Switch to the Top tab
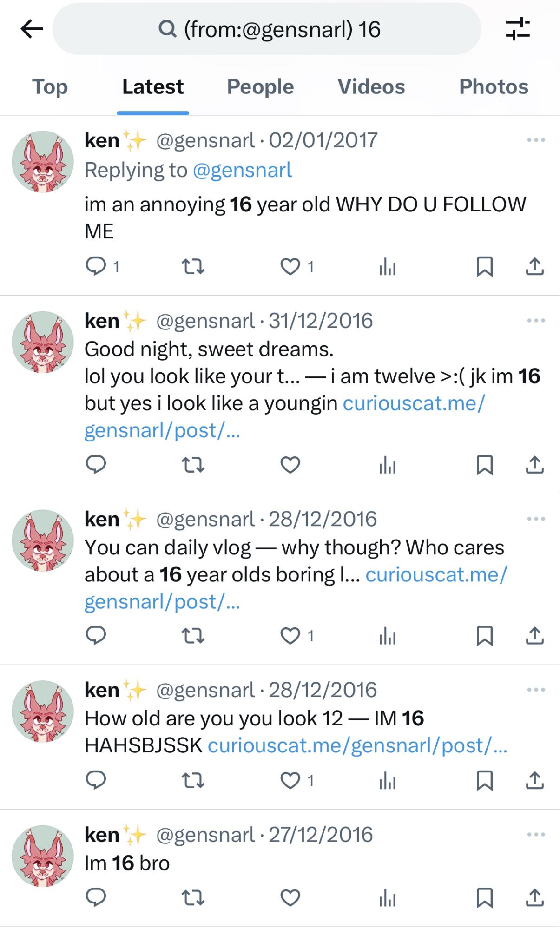This screenshot has width=560, height=929. [50, 87]
